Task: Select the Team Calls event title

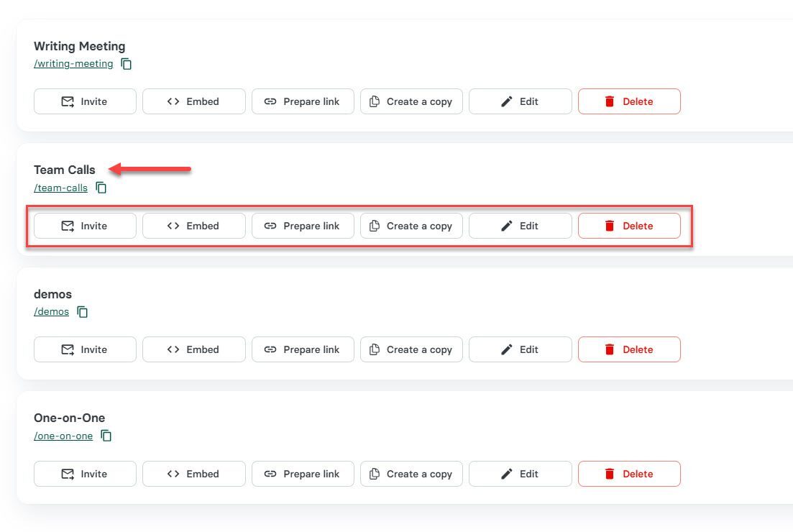Action: click(x=64, y=170)
